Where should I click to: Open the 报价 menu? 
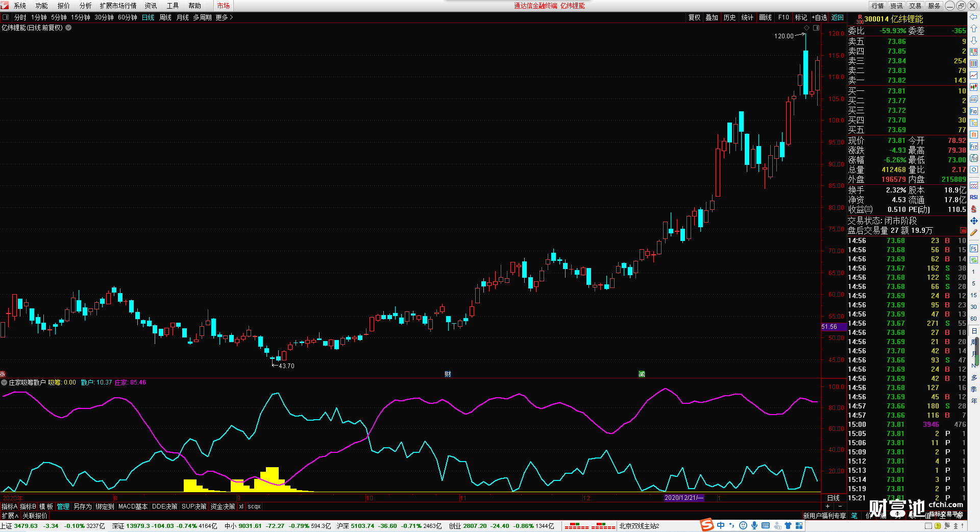click(64, 6)
